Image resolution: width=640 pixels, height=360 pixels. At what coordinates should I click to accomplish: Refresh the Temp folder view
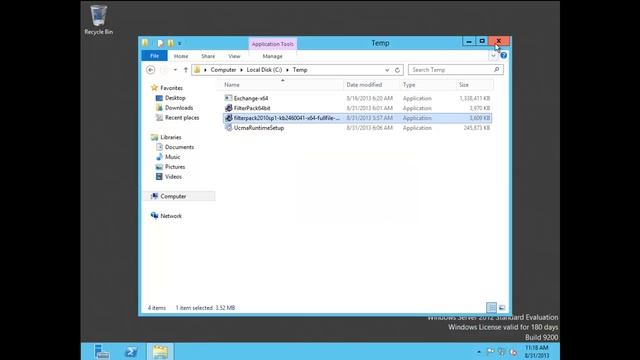[397, 70]
